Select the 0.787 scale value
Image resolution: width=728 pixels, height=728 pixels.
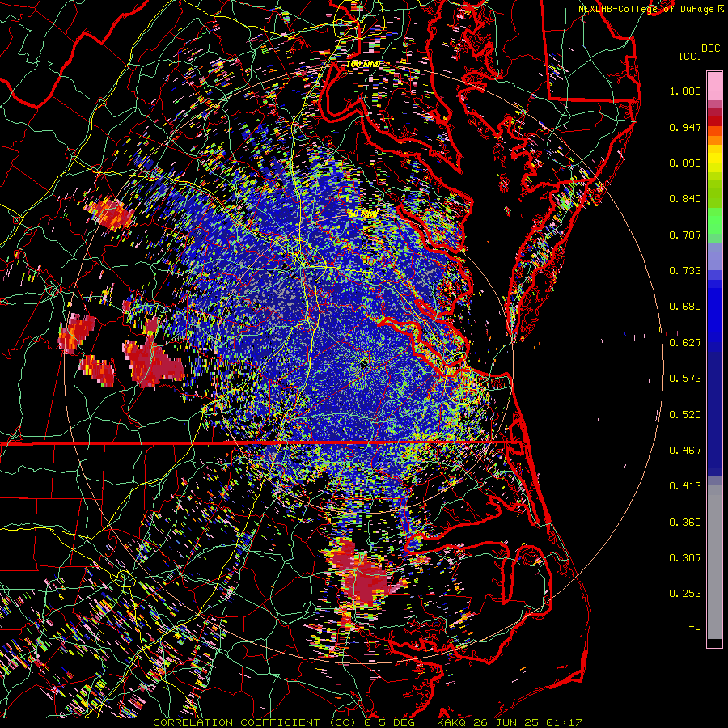[685, 235]
